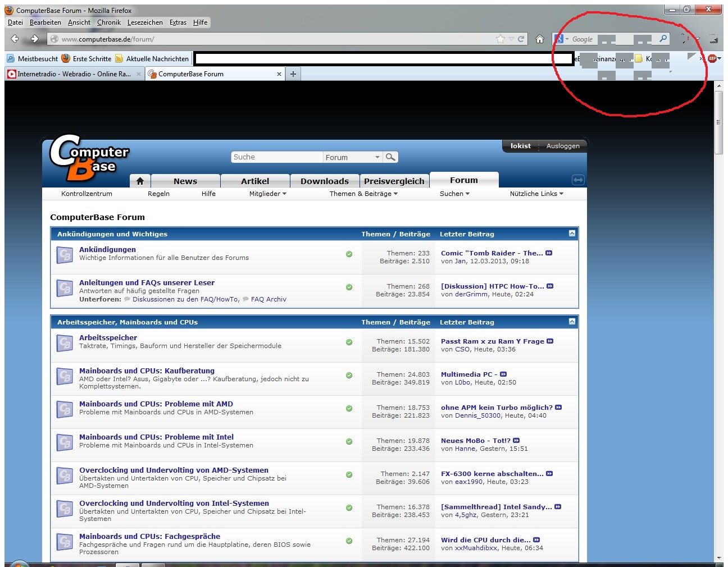This screenshot has width=728, height=567.
Task: Go back with the browser back arrow
Action: 15,39
